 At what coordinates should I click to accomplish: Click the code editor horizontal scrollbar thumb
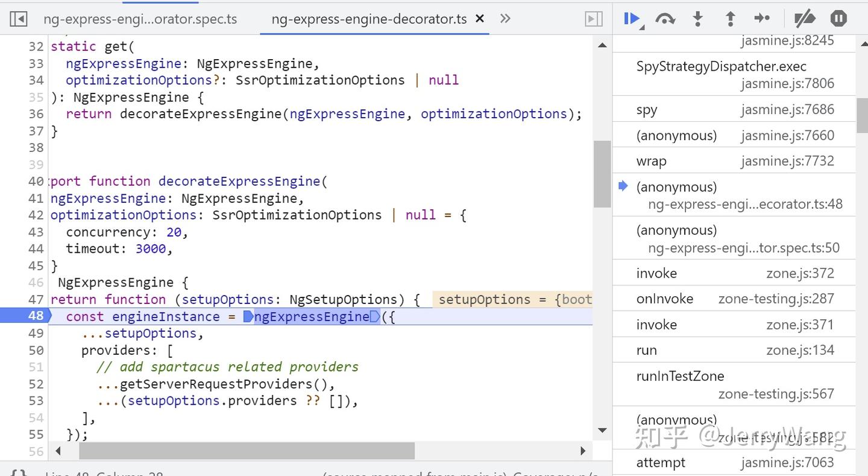(247, 451)
